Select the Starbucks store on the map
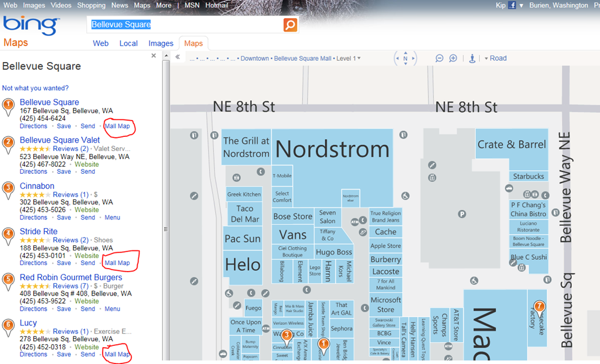This screenshot has width=600, height=364. pos(528,176)
